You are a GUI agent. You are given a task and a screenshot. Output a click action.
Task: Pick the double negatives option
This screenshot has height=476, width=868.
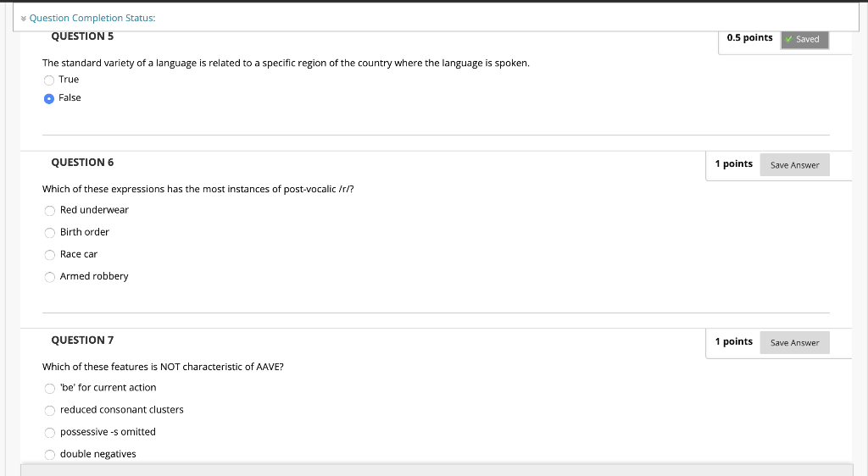pyautogui.click(x=50, y=455)
